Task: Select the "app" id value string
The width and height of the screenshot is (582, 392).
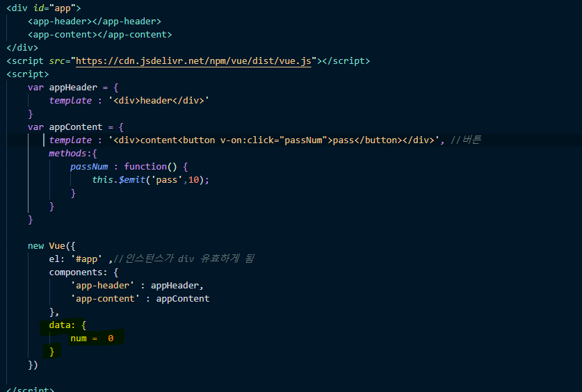Action: tap(63, 8)
